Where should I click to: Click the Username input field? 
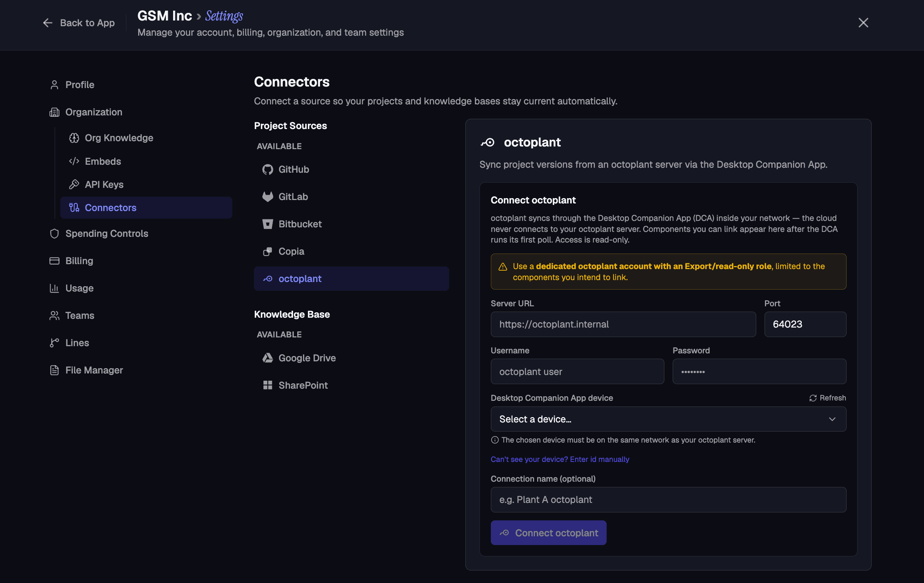(x=577, y=372)
